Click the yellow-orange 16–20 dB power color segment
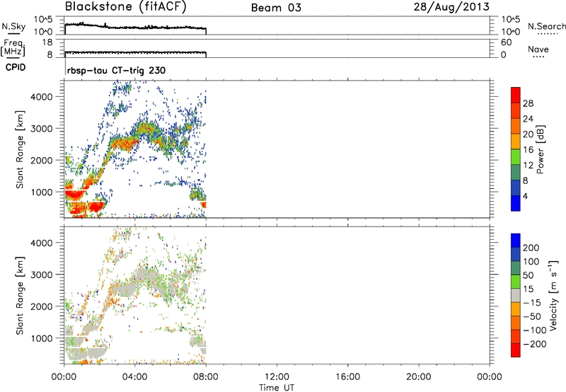This screenshot has height=392, width=566. pos(516,141)
